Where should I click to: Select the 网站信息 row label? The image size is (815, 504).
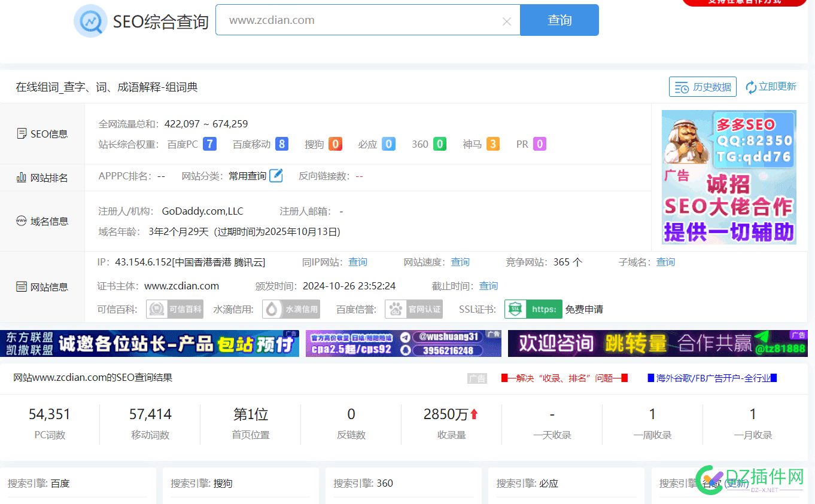[x=42, y=287]
